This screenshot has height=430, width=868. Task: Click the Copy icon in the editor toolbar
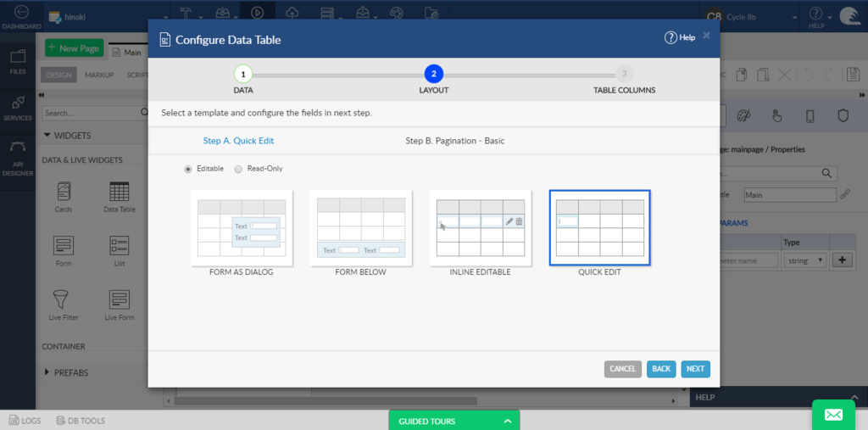point(743,75)
